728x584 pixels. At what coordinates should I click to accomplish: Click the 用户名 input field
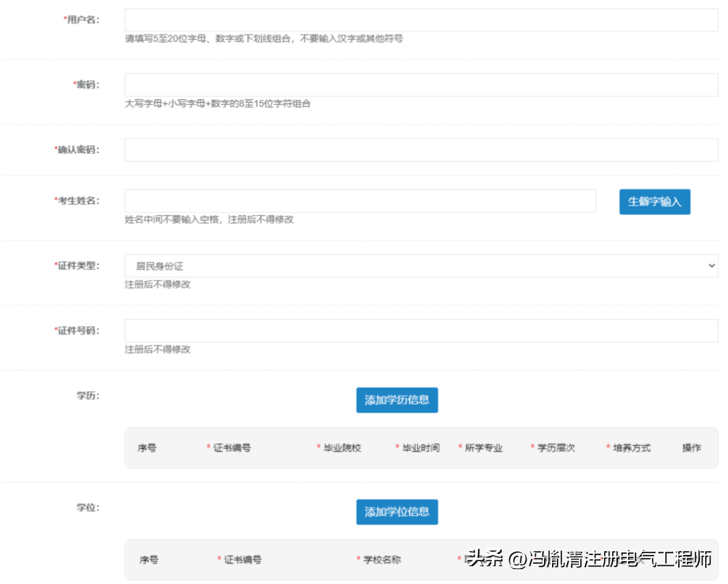421,20
